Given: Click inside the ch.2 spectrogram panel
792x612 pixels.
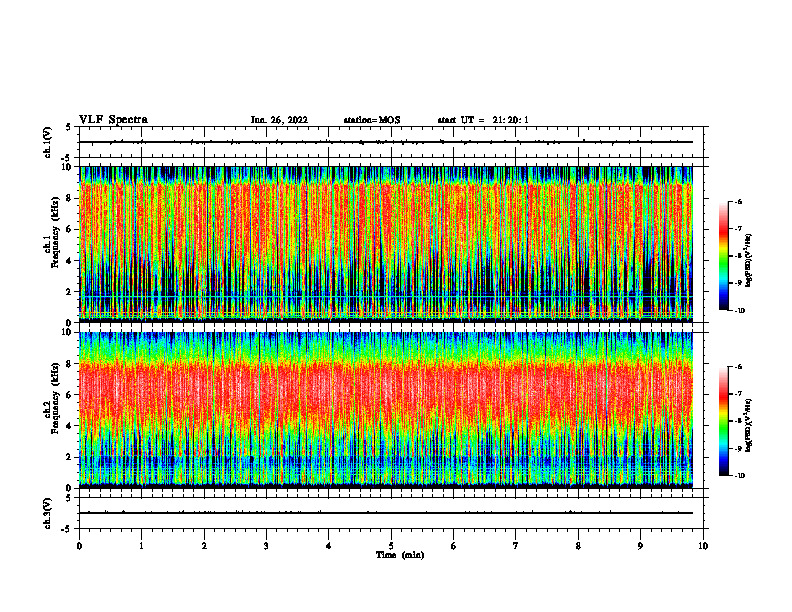Looking at the screenshot, I should coord(386,410).
